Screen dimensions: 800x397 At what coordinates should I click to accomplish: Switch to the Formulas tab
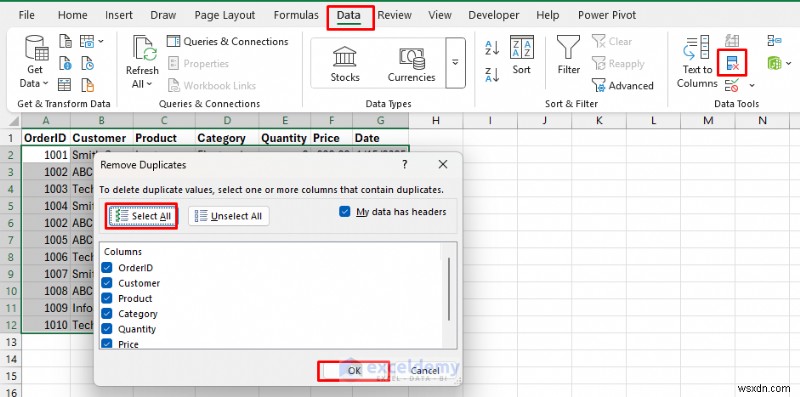[x=296, y=15]
